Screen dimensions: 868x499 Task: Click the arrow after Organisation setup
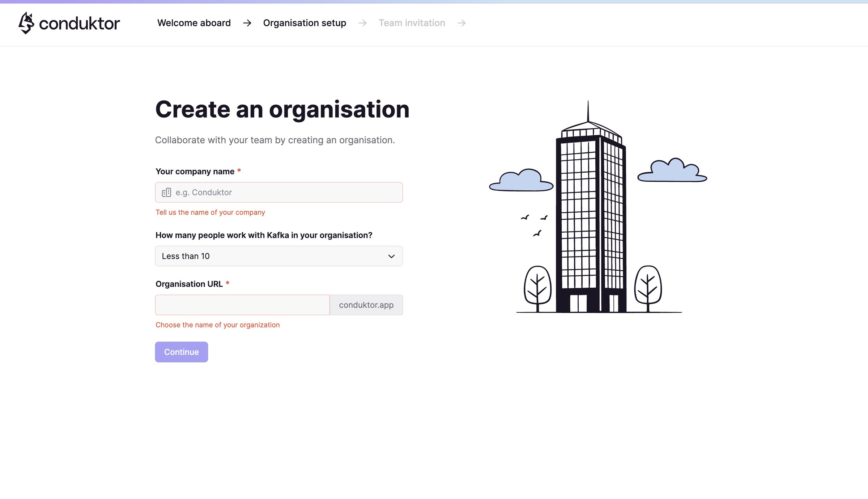(x=362, y=23)
